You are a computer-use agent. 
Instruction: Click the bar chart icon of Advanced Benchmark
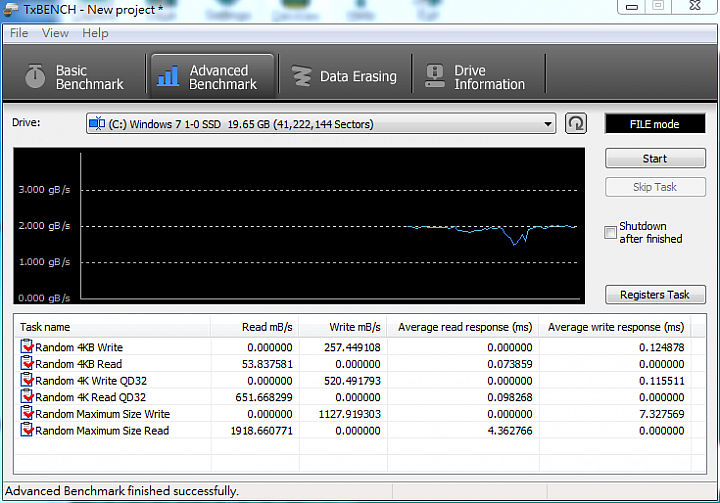coord(168,76)
